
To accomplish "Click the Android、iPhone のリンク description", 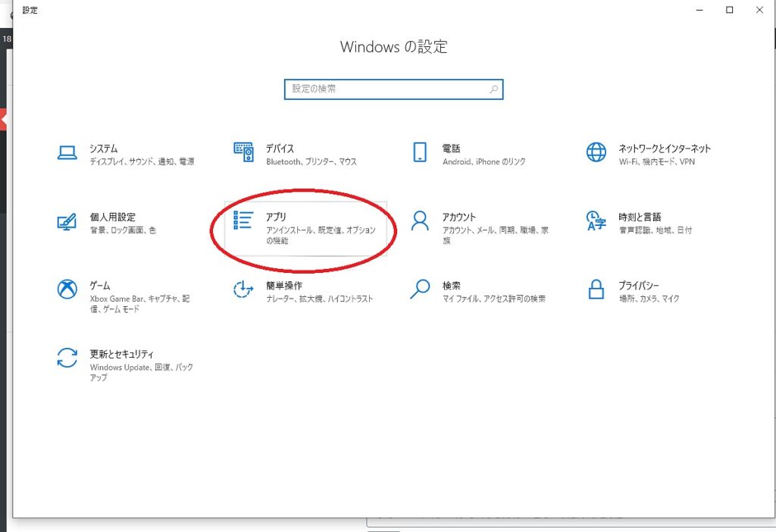I will coord(484,162).
